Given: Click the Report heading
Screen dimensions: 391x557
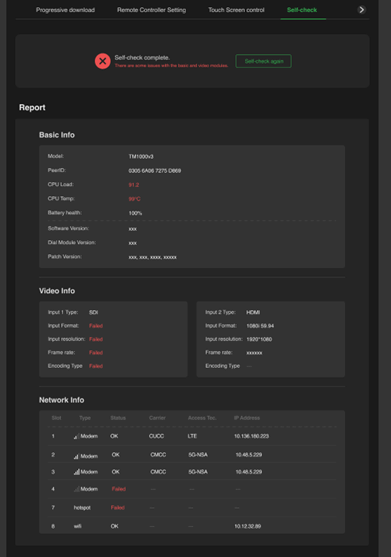Looking at the screenshot, I should click(x=32, y=107).
